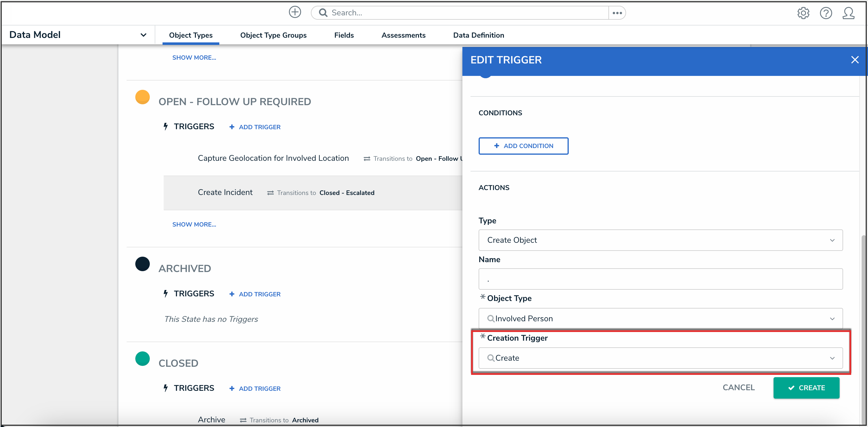
Task: Click the Add Condition button
Action: click(x=523, y=146)
